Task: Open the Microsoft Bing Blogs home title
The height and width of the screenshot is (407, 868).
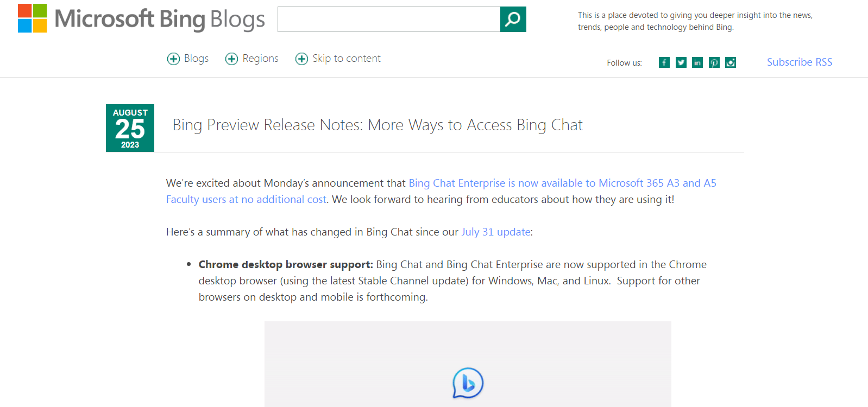Action: click(160, 19)
